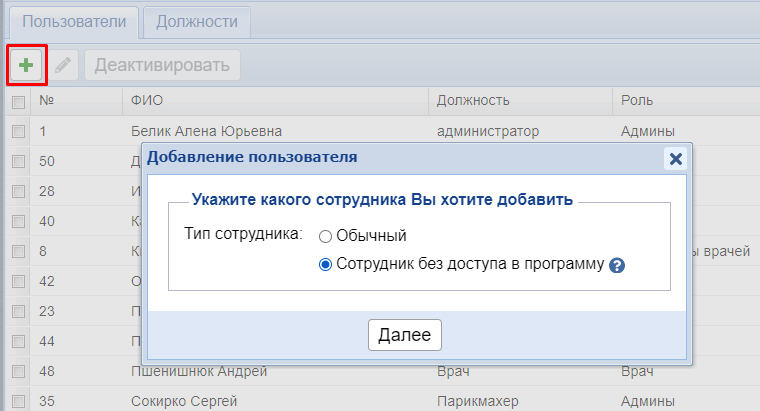Click the blue question mark help icon
The image size is (760, 411).
pos(617,266)
